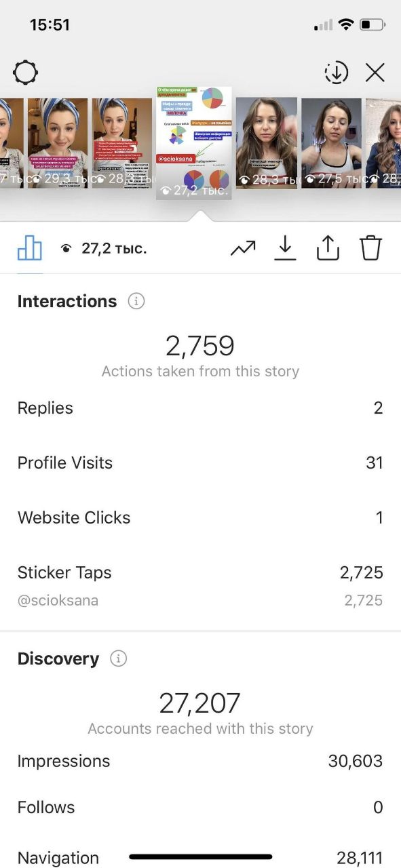
Task: Show info about Discovery
Action: click(x=118, y=658)
